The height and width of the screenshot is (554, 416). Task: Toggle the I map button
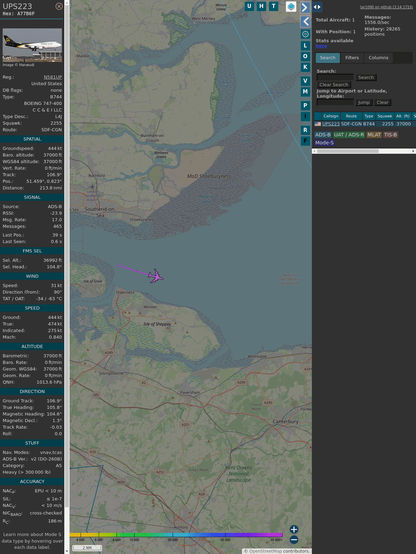pyautogui.click(x=305, y=116)
